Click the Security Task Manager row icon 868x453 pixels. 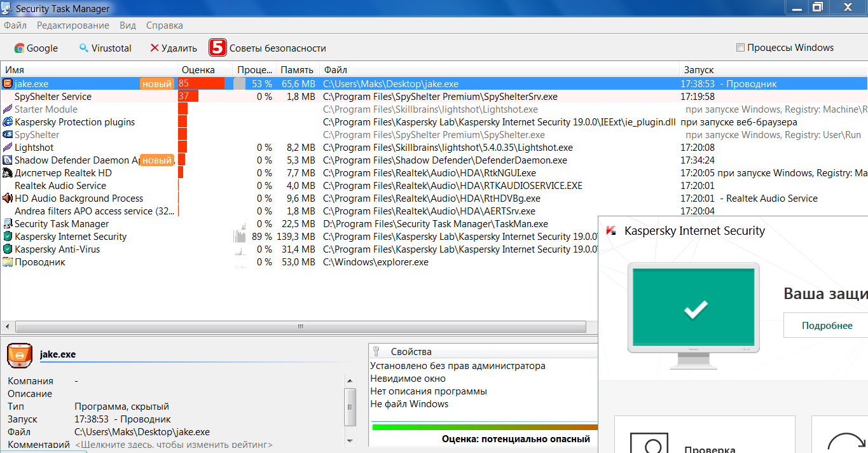tap(8, 224)
